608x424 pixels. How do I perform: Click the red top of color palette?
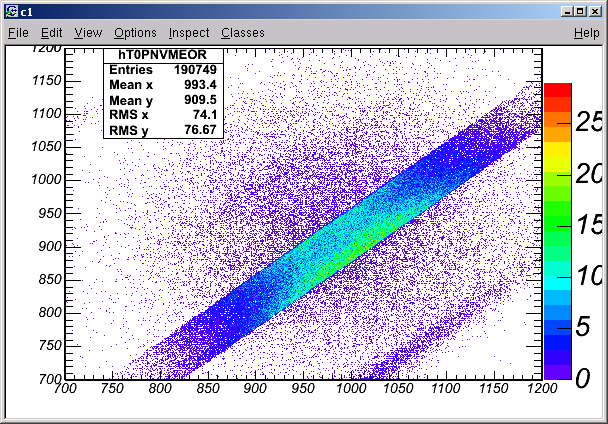click(x=558, y=90)
